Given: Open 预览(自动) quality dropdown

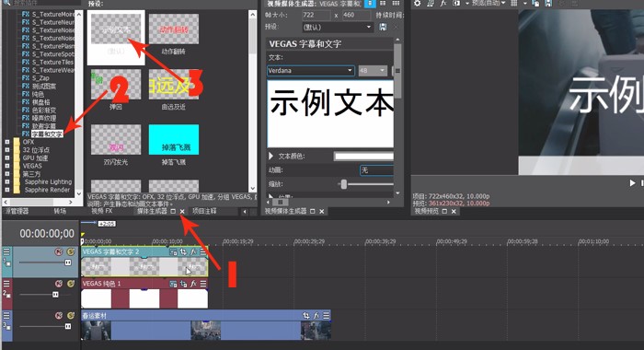Looking at the screenshot, I should point(489,3).
